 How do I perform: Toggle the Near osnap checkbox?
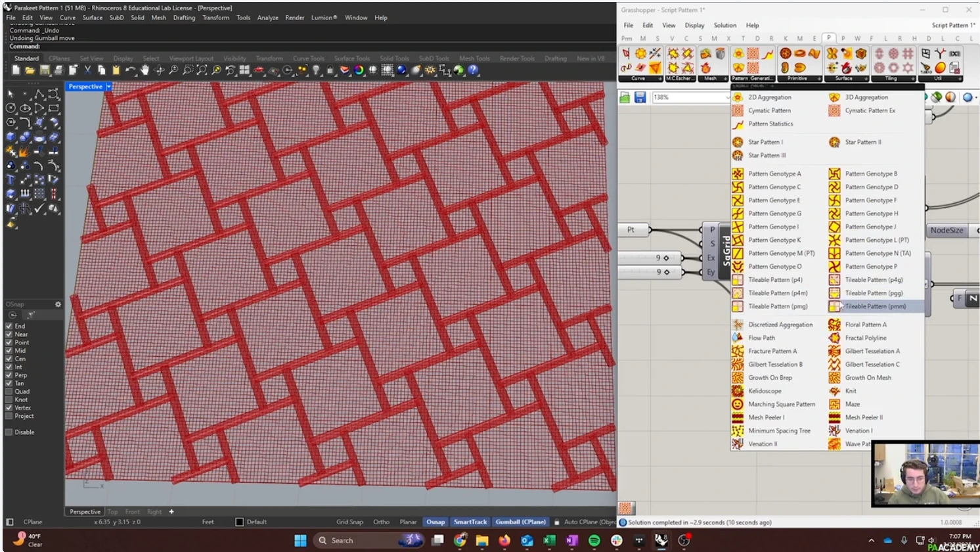pos(9,334)
